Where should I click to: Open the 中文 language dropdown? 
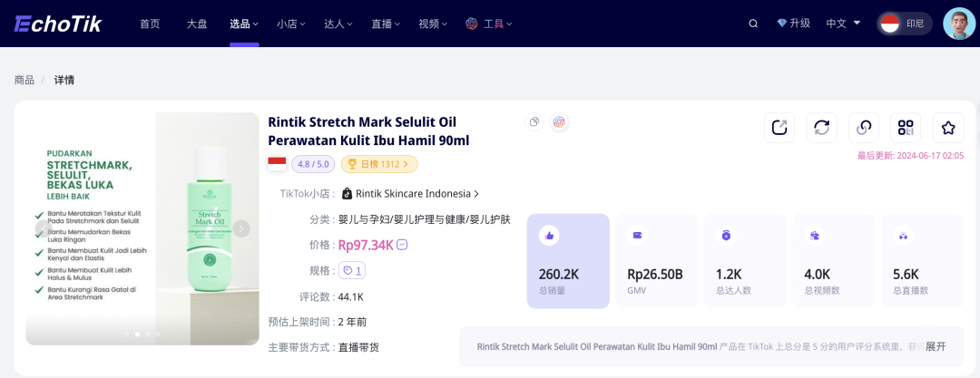click(x=843, y=24)
